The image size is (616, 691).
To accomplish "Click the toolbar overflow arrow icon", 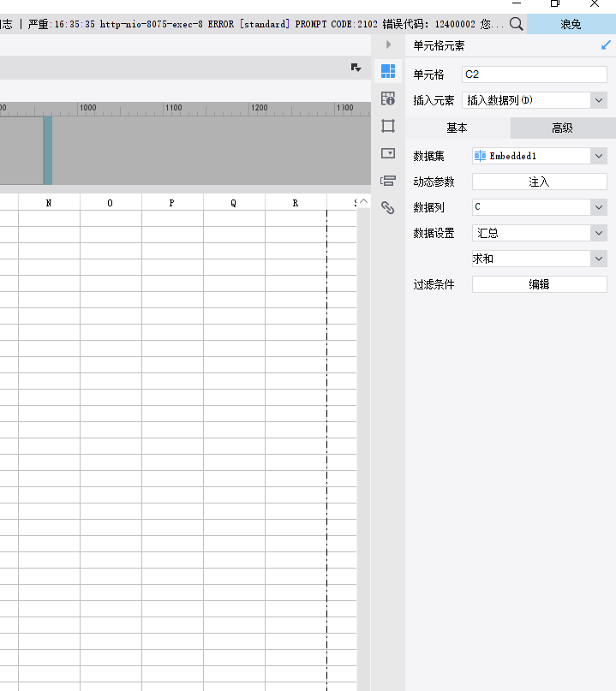I will 356,68.
